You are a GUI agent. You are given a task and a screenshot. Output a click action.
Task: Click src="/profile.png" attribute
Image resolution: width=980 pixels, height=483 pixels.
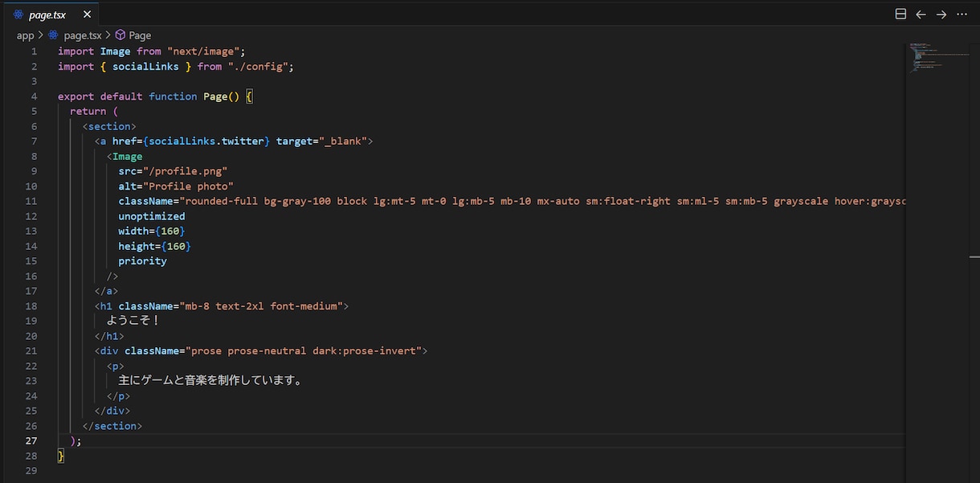(173, 171)
